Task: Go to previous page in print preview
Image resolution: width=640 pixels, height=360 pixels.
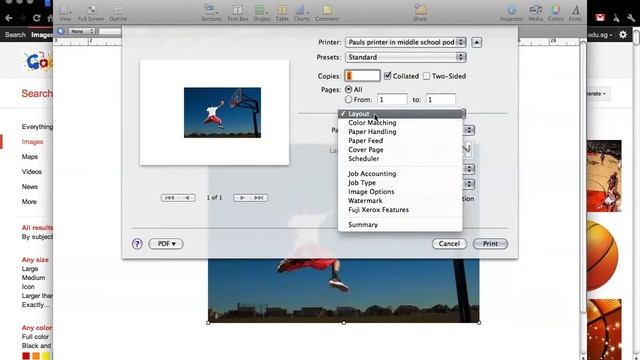Action: click(x=187, y=198)
